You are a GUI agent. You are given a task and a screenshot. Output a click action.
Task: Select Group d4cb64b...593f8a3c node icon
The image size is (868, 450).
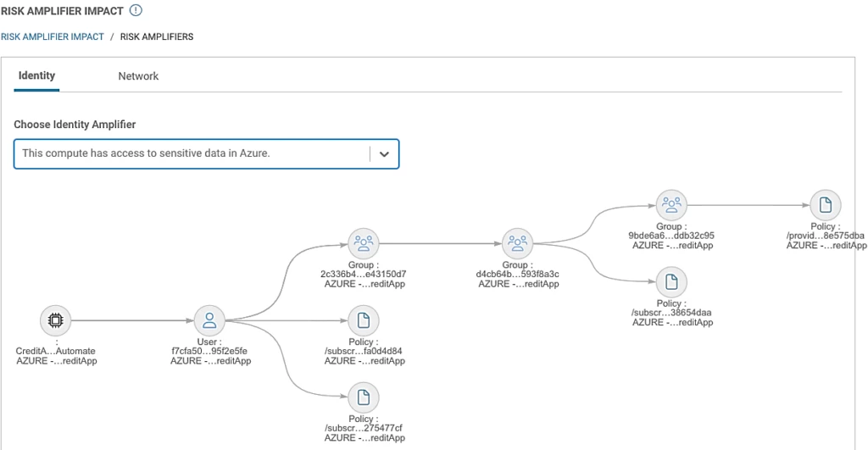(x=517, y=243)
